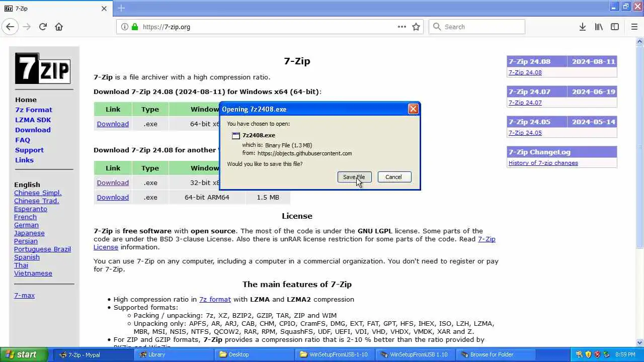This screenshot has width=644, height=362.
Task: Open the hamburger application menu
Action: pyautogui.click(x=634, y=27)
